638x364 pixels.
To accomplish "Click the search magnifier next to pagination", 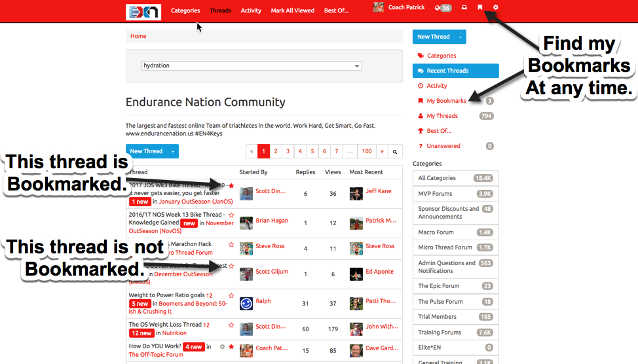I will pos(395,152).
